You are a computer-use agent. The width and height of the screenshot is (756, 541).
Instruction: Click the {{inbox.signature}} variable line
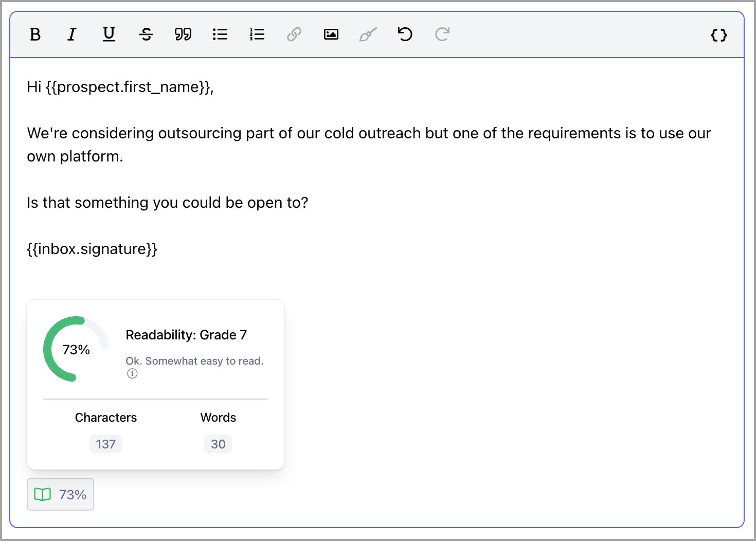(92, 249)
